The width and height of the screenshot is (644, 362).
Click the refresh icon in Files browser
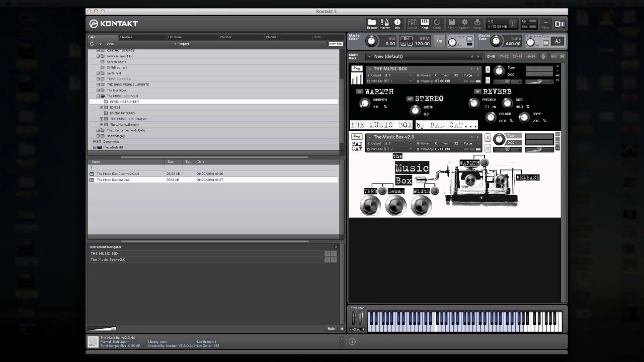click(92, 44)
